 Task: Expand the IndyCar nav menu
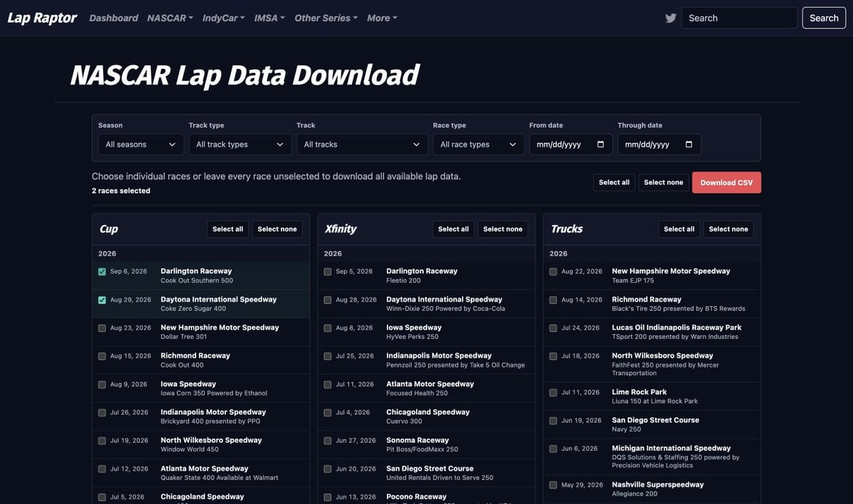[x=223, y=18]
